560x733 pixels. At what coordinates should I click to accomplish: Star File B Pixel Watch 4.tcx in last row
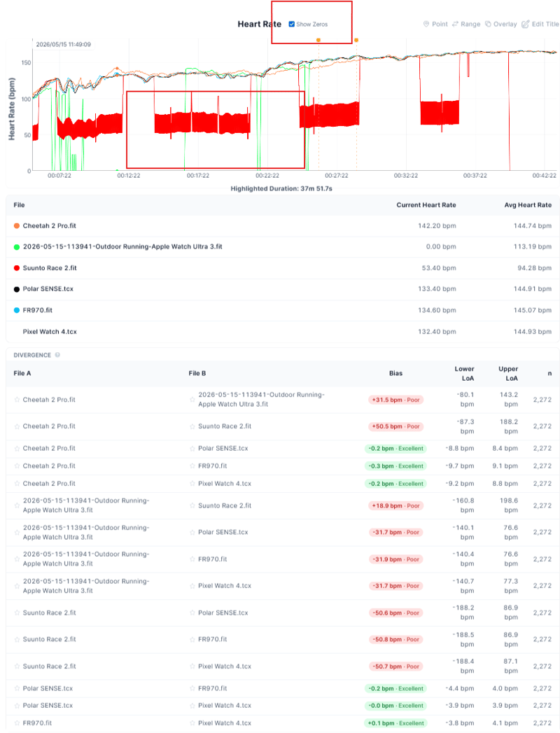coord(192,723)
